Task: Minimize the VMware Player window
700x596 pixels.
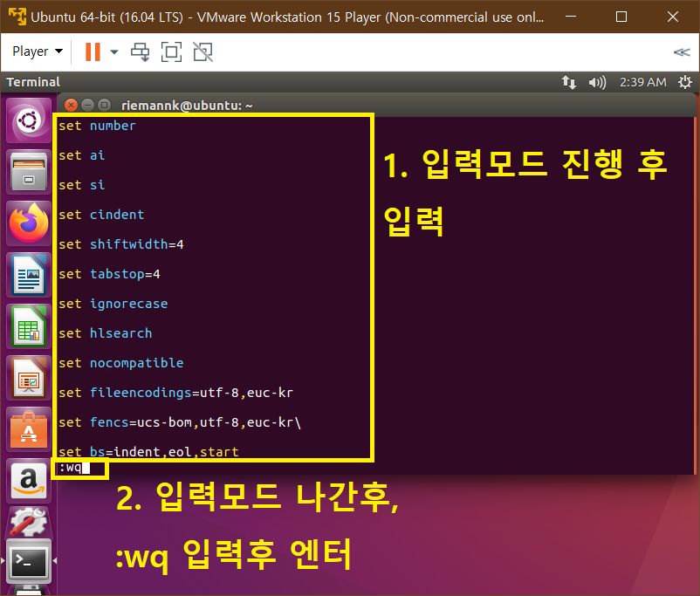Action: coord(571,17)
